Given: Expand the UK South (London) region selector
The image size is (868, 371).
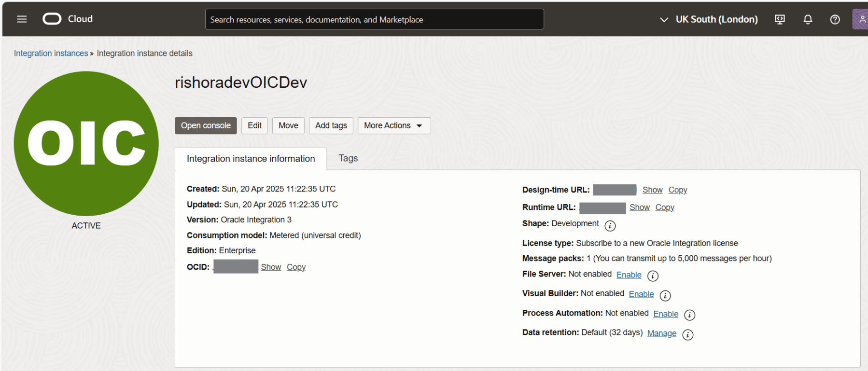Looking at the screenshot, I should coord(709,19).
